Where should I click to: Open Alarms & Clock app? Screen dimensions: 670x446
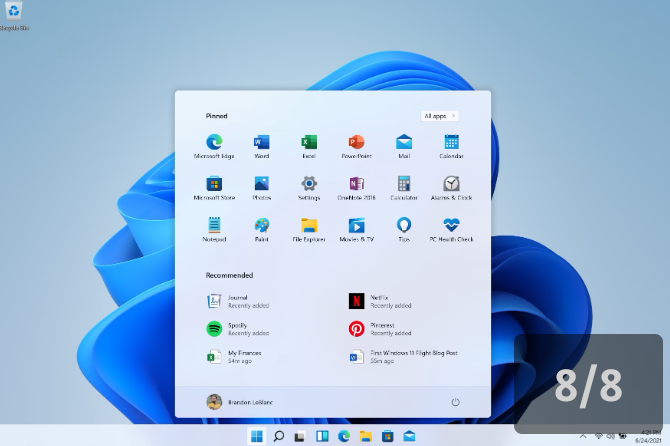(451, 185)
